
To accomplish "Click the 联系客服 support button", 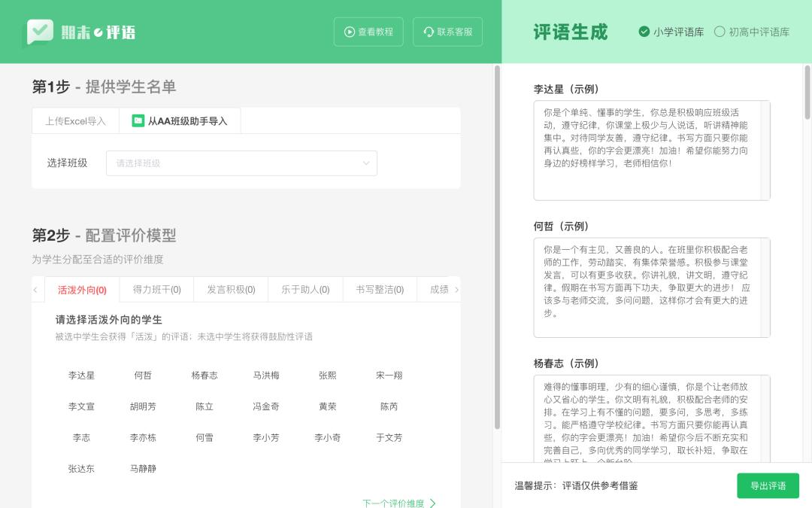I will (447, 32).
